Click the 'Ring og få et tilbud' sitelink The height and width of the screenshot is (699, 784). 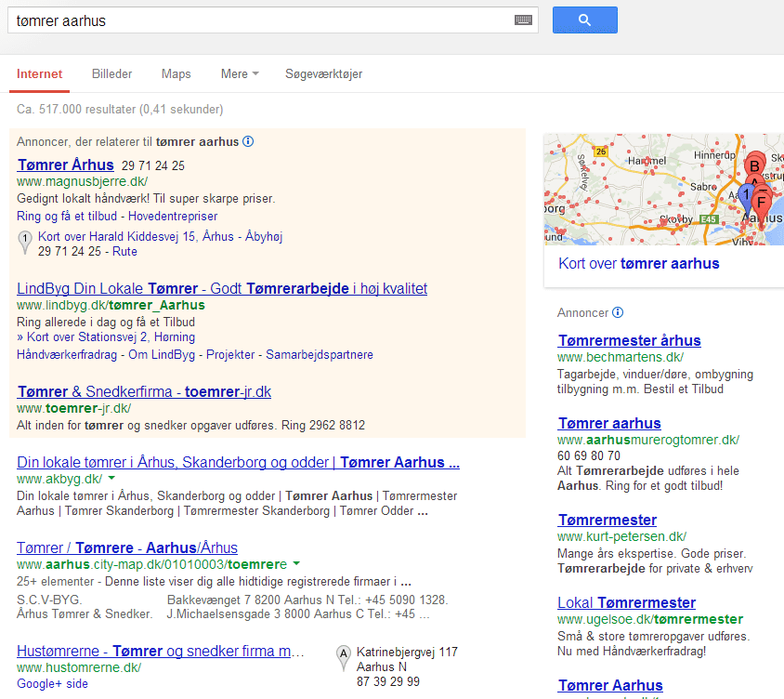coord(67,217)
